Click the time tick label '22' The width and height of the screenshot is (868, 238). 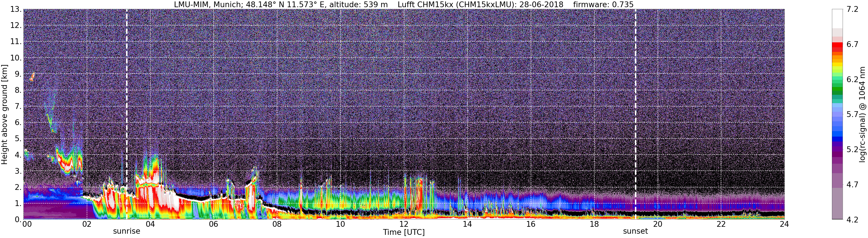click(721, 224)
